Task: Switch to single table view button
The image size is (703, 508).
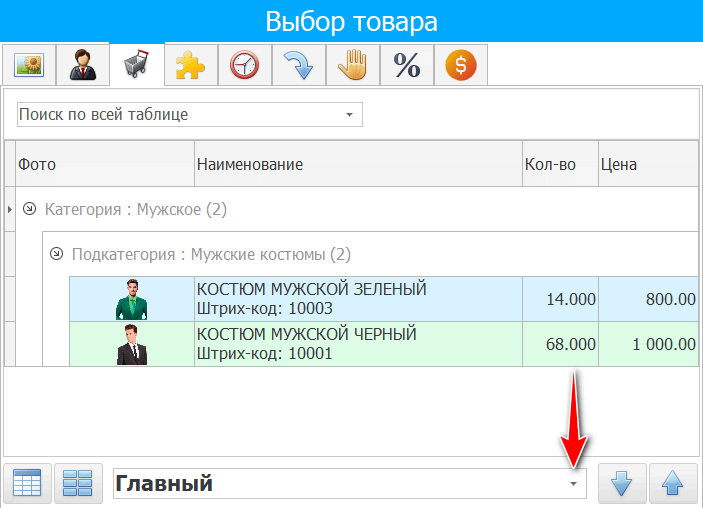Action: coord(27,484)
